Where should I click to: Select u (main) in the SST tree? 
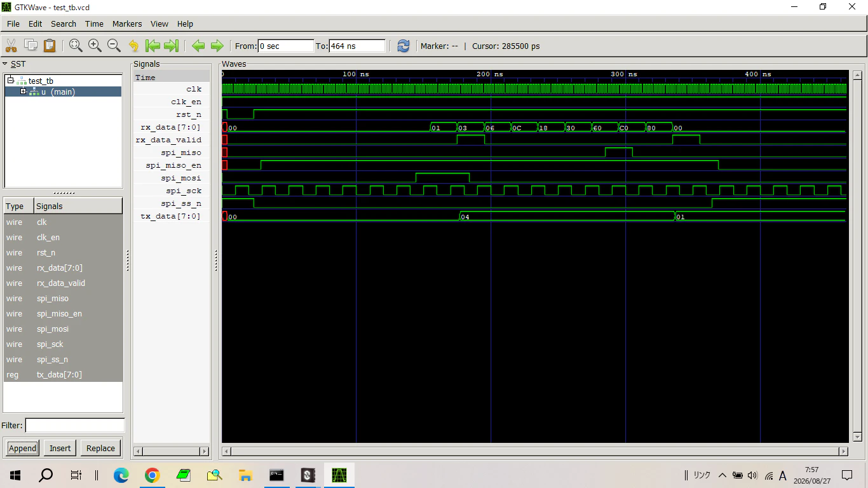(58, 92)
